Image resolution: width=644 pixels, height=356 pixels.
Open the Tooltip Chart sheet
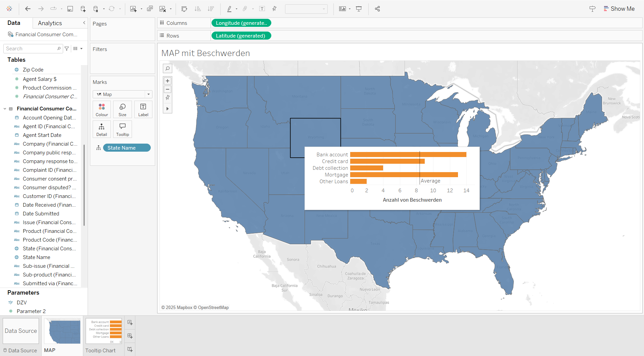101,350
